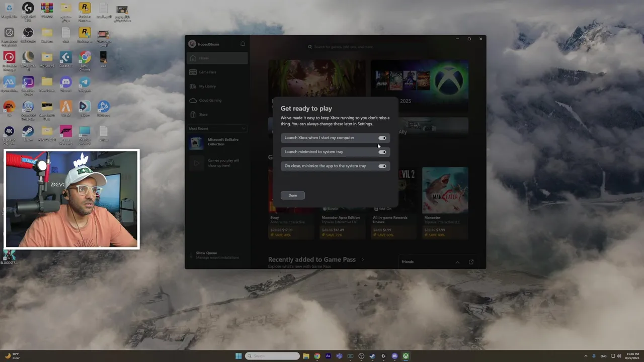Open Cloud Gaming in Xbox sidebar
Screen dimensions: 644x362
(x=217, y=100)
